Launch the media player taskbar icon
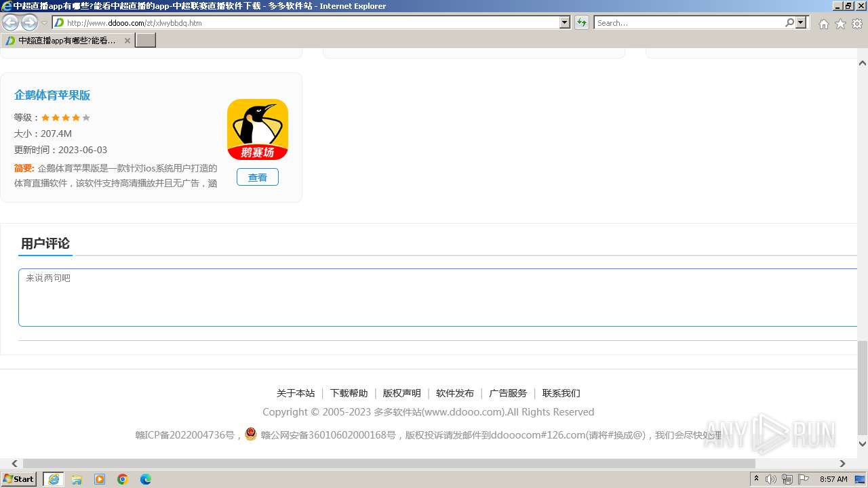 (x=100, y=479)
